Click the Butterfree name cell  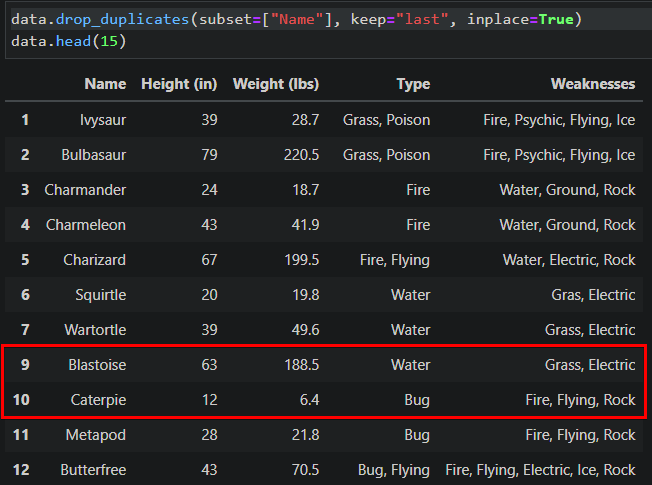[x=93, y=470]
